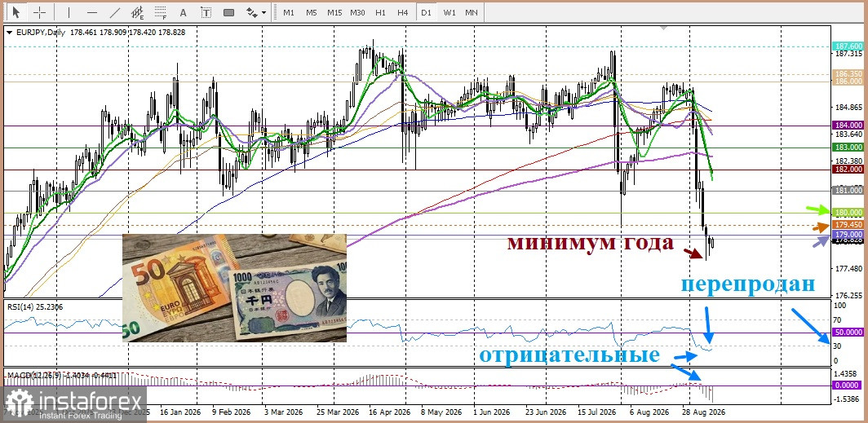Click the 184.865 price scale value
Image resolution: width=868 pixels, height=423 pixels.
(x=847, y=107)
